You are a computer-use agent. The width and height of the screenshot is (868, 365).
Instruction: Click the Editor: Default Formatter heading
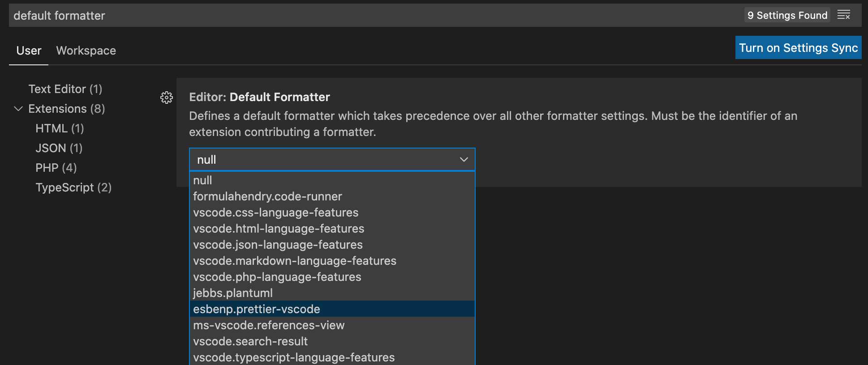(259, 97)
